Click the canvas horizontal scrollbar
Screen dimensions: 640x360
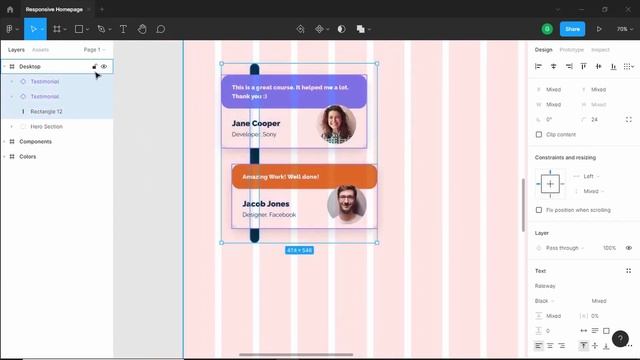pyautogui.click(x=296, y=355)
